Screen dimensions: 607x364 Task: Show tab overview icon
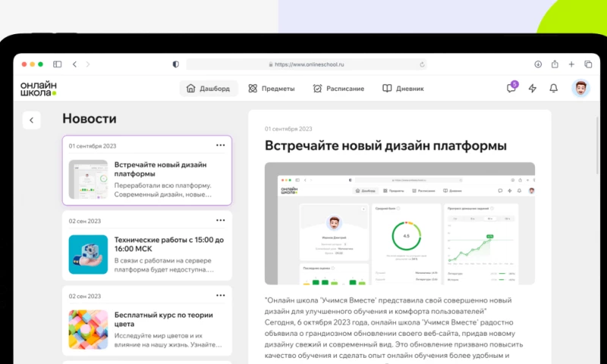[x=588, y=64]
